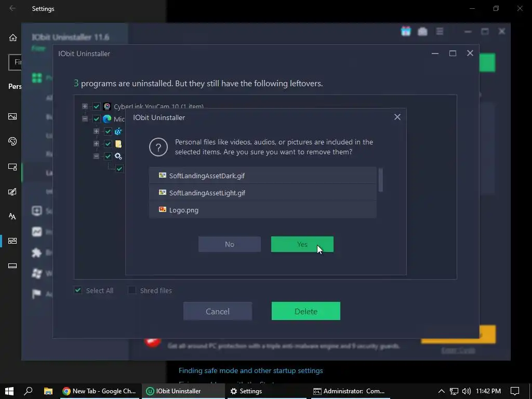Open Taskbar icon in Settings sidebar
The image size is (532, 399).
(12, 265)
